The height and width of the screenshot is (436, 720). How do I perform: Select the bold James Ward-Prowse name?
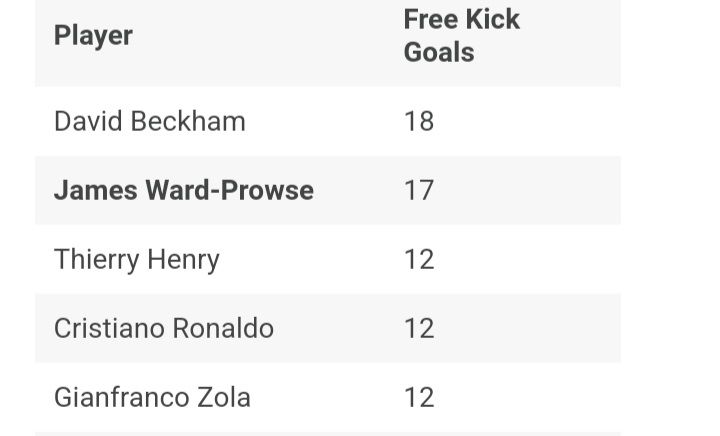tap(183, 190)
